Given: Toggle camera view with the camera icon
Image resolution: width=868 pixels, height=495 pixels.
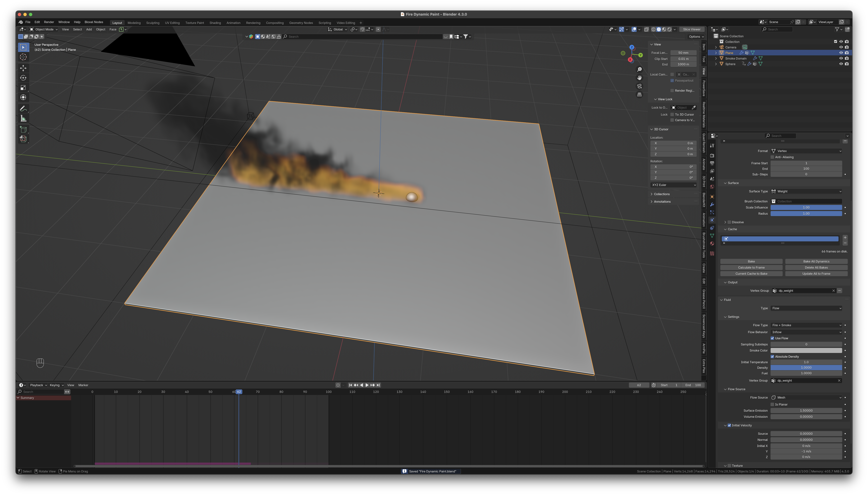Looking at the screenshot, I should pos(639,86).
